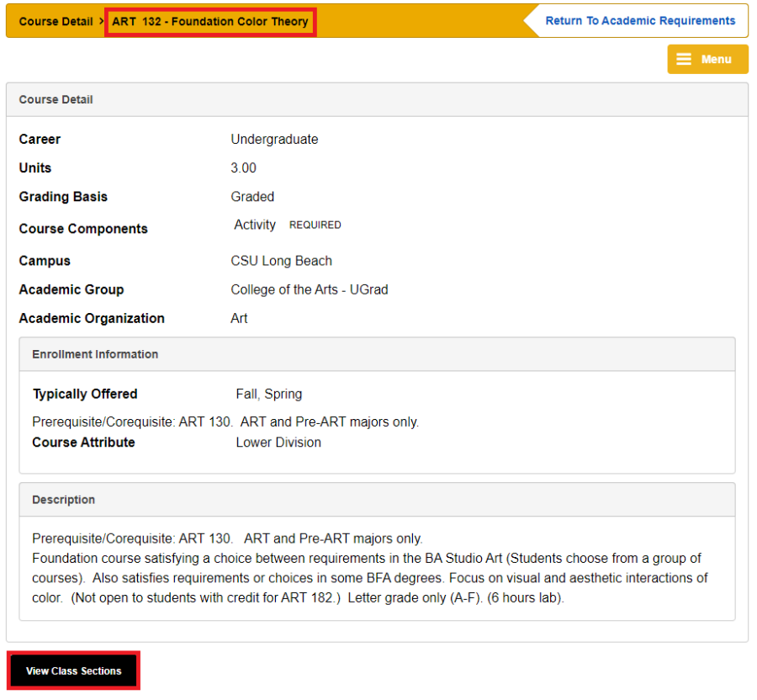Click the Foundation course description paragraph
Viewport: 757px width, 700px height.
[x=369, y=578]
